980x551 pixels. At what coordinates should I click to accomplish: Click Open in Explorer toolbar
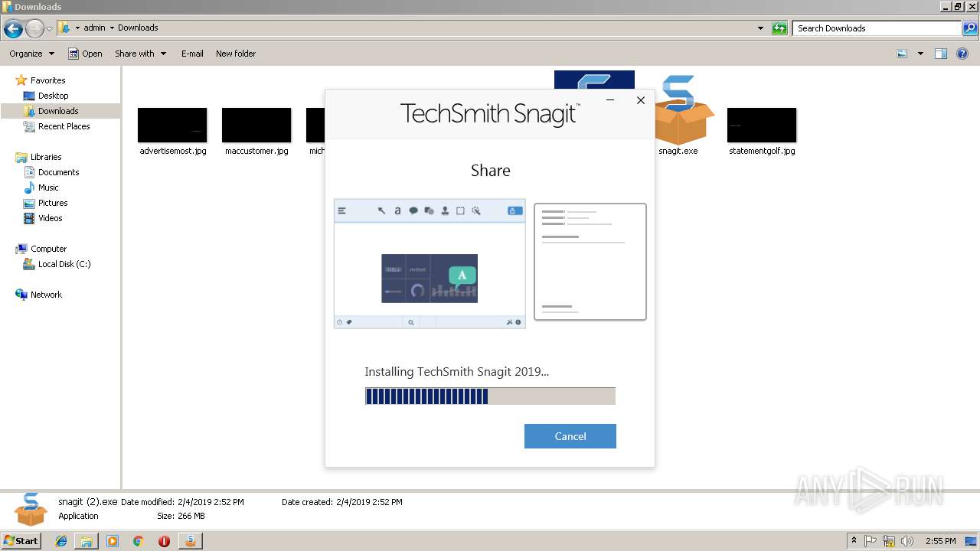point(85,54)
